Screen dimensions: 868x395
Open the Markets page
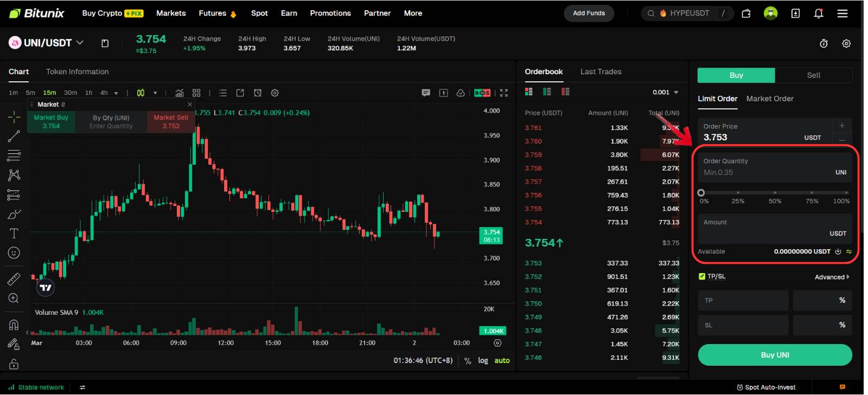[x=171, y=13]
